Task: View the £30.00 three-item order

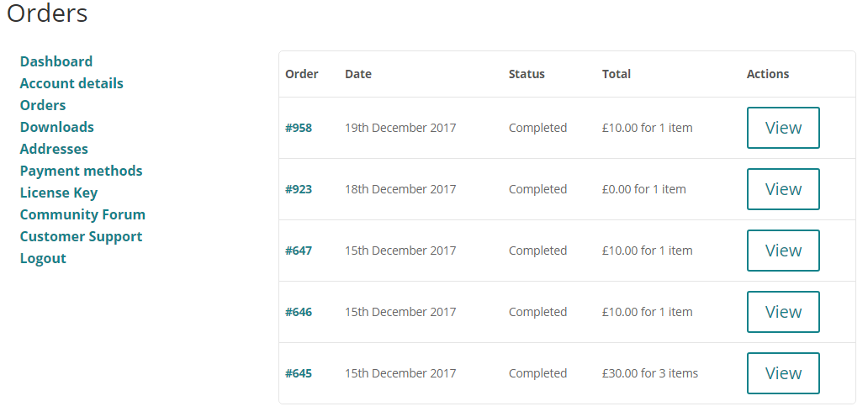Action: (783, 373)
